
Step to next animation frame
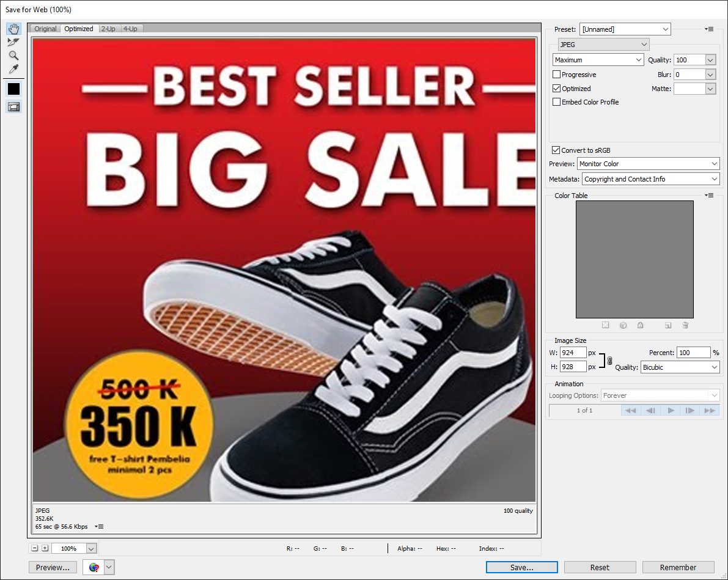[x=690, y=411]
